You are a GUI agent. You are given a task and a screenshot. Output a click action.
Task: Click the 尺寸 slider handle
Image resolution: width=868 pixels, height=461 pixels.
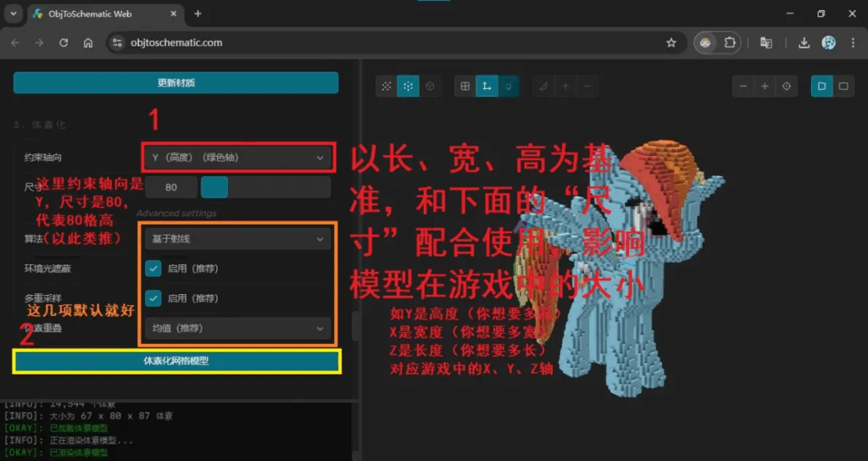coord(214,187)
